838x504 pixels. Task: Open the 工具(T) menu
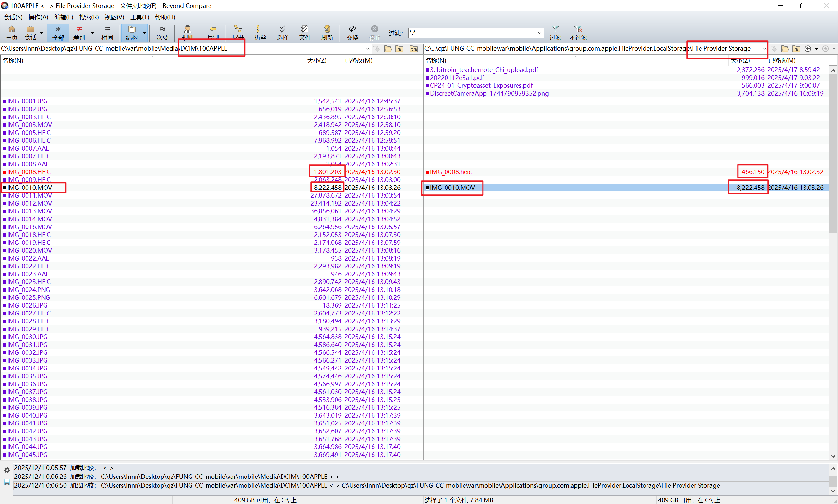pyautogui.click(x=139, y=17)
